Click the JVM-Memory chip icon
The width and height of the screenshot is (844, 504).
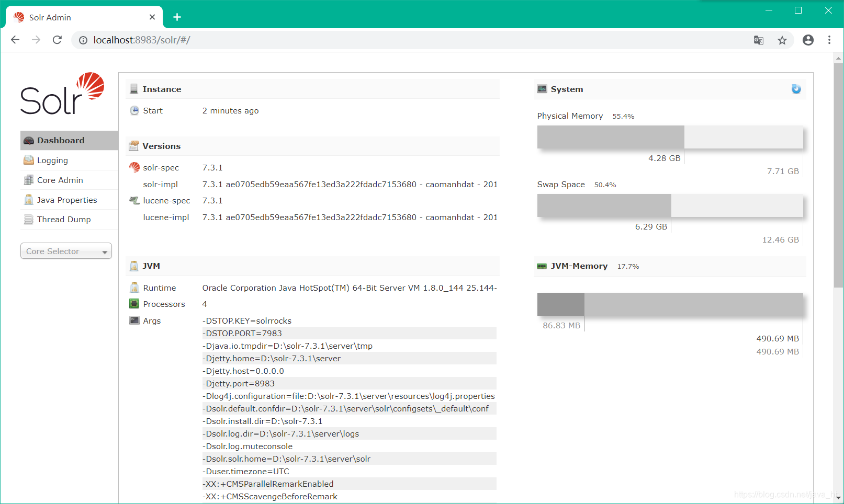pyautogui.click(x=542, y=266)
